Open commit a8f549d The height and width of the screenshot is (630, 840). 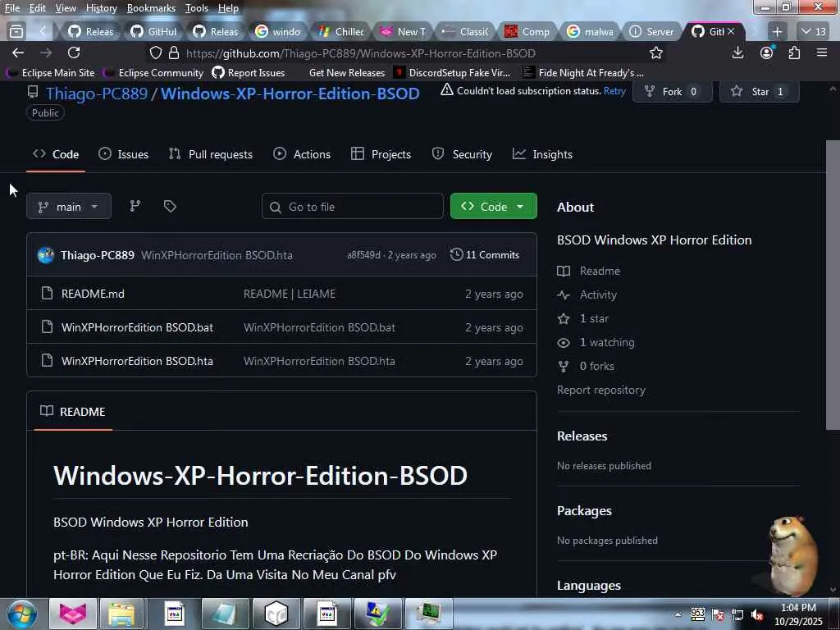click(363, 255)
